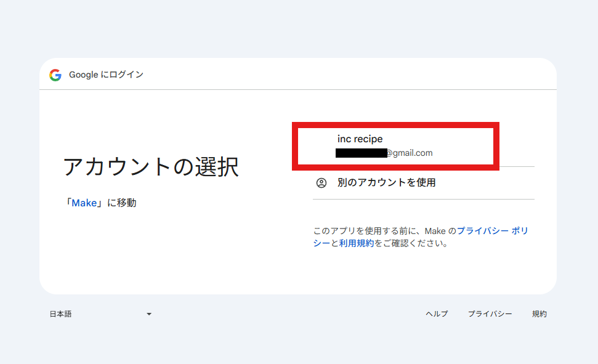Open the 日本語 language dropdown
598x364 pixels.
coord(100,314)
